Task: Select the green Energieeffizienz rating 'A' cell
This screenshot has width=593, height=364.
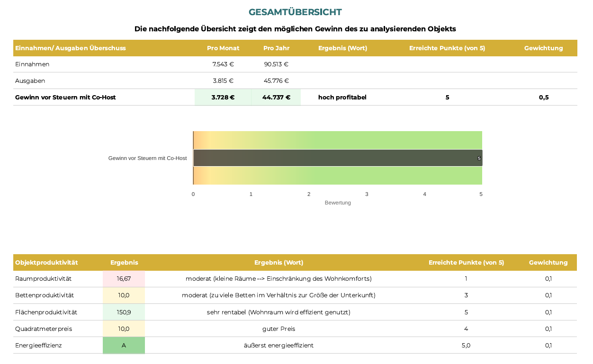Action: pos(124,346)
